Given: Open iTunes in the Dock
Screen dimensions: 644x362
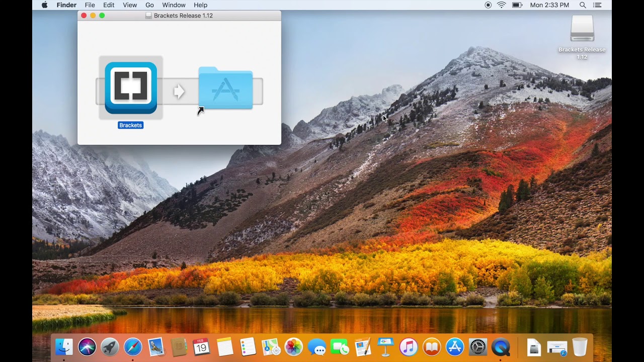Looking at the screenshot, I should [x=409, y=347].
